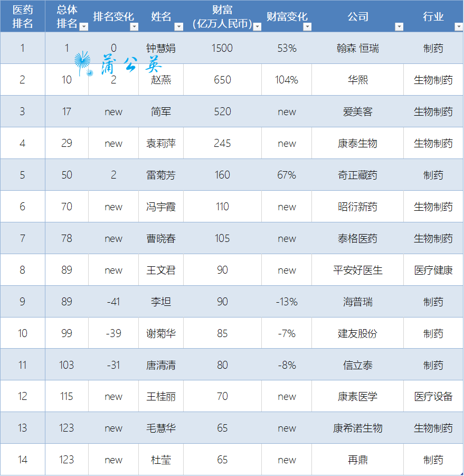Select the name cell 谢菊华

(161, 333)
